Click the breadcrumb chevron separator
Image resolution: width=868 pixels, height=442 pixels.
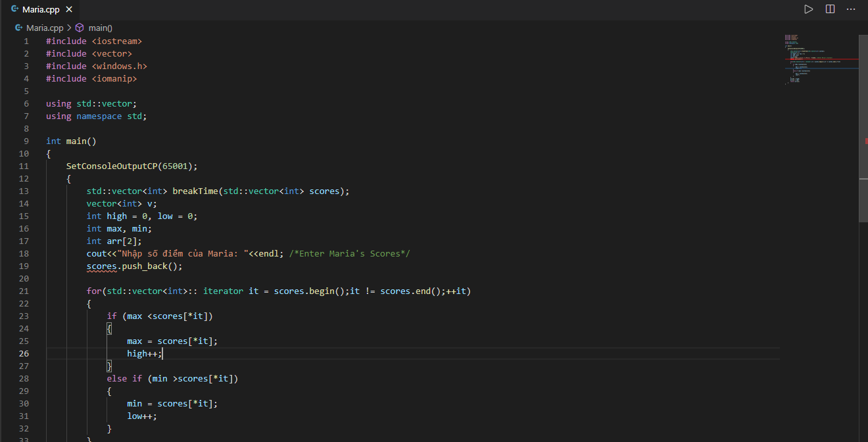point(69,28)
